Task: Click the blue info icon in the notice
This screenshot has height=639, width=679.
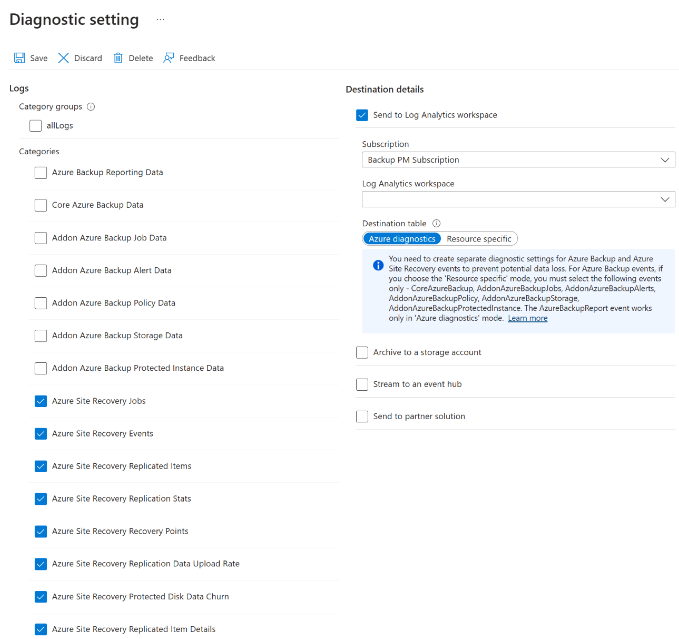Action: pos(378,265)
